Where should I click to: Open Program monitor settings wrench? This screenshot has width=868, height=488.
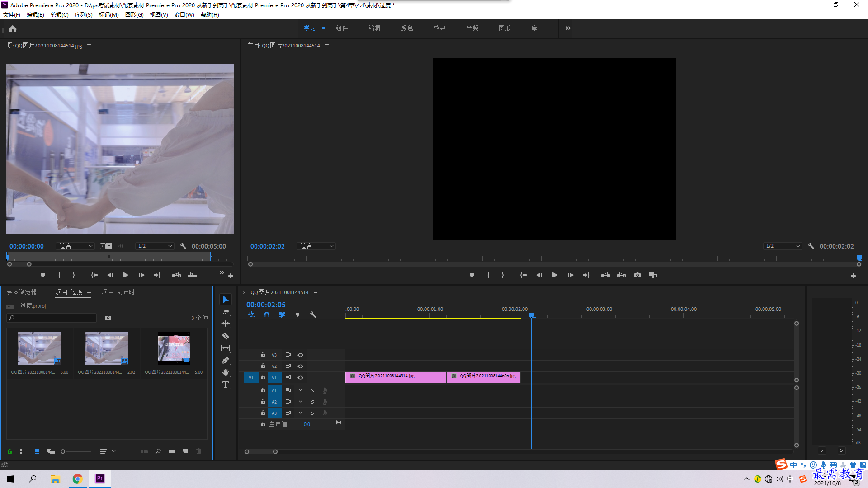pyautogui.click(x=811, y=246)
